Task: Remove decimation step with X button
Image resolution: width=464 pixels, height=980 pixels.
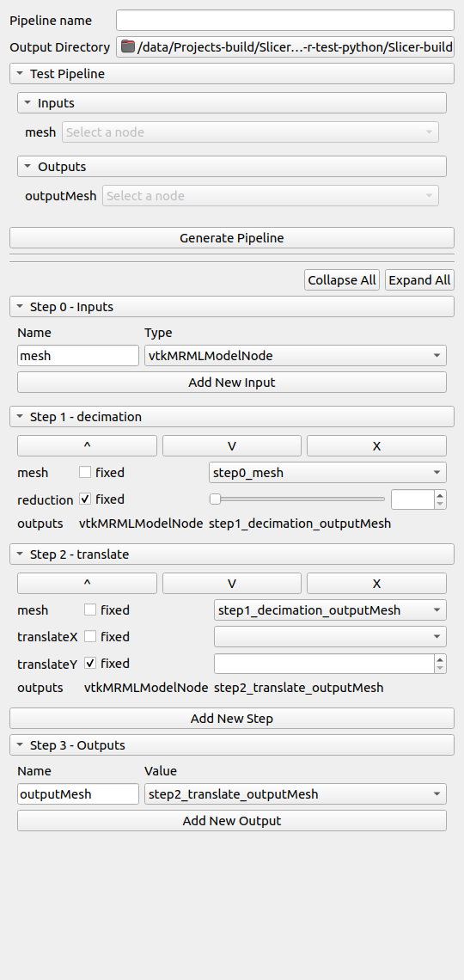Action: point(376,445)
